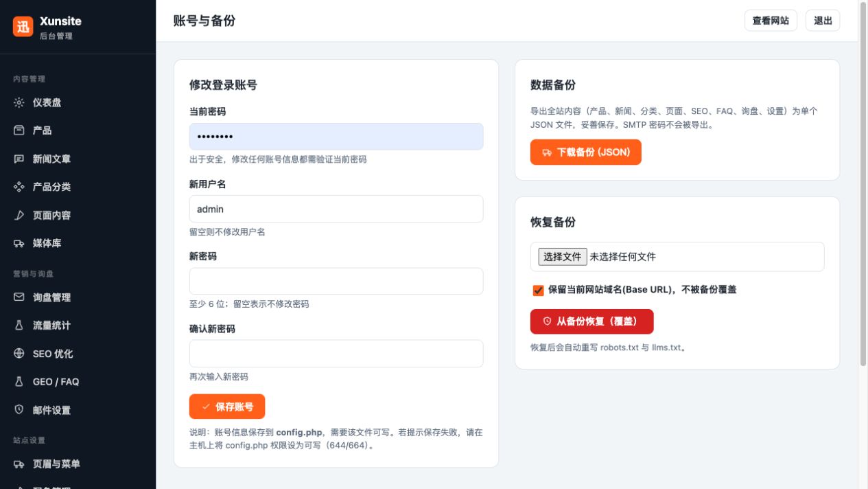Click the 媒体库 truck icon
The image size is (868, 489).
[19, 243]
